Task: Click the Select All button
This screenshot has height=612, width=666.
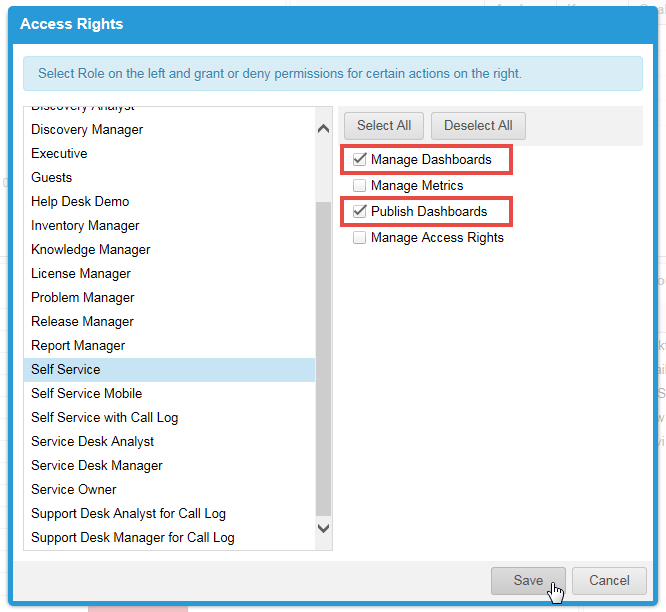Action: (384, 126)
